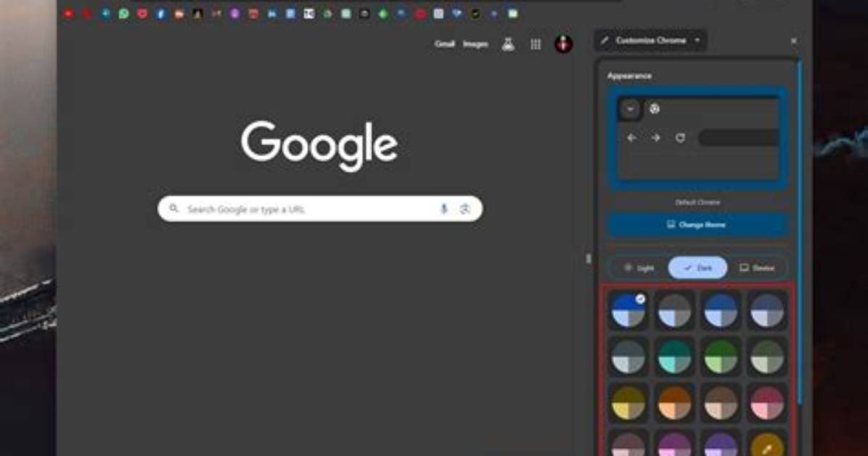The image size is (868, 456).
Task: Select the rose pink color swatch
Action: (766, 403)
